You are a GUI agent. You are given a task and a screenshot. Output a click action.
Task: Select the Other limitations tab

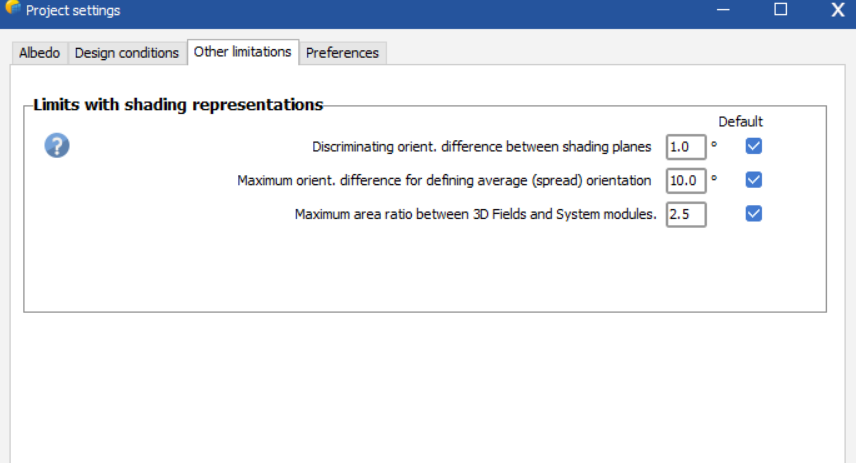click(243, 52)
